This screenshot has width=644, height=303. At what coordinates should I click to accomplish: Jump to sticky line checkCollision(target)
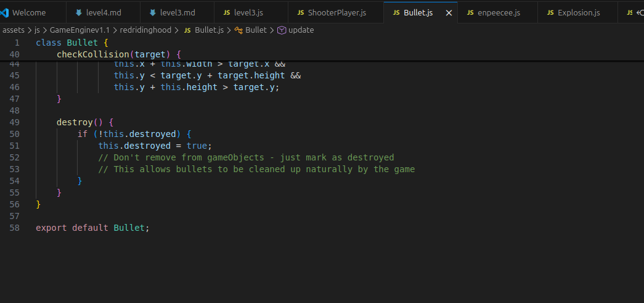point(119,54)
